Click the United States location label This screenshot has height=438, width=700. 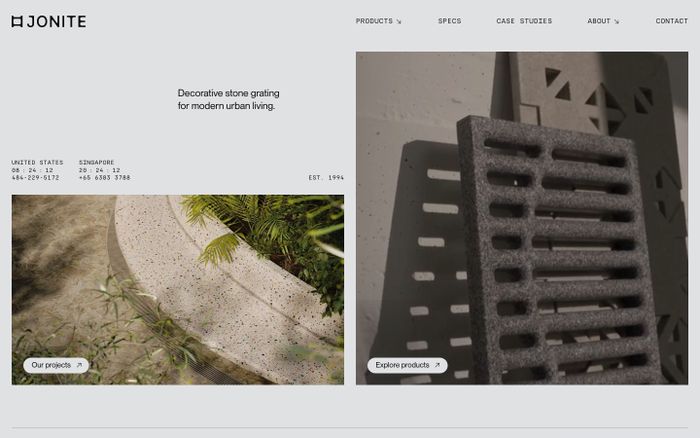click(x=37, y=163)
